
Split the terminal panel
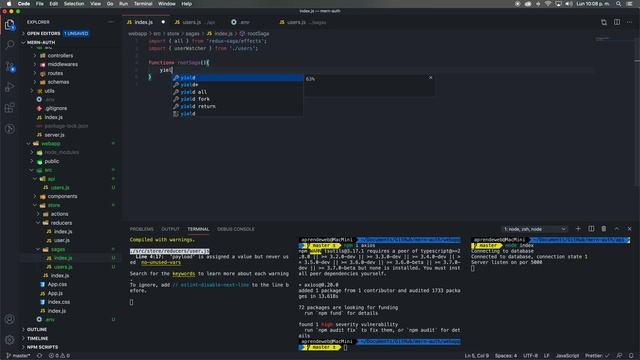[x=591, y=229]
